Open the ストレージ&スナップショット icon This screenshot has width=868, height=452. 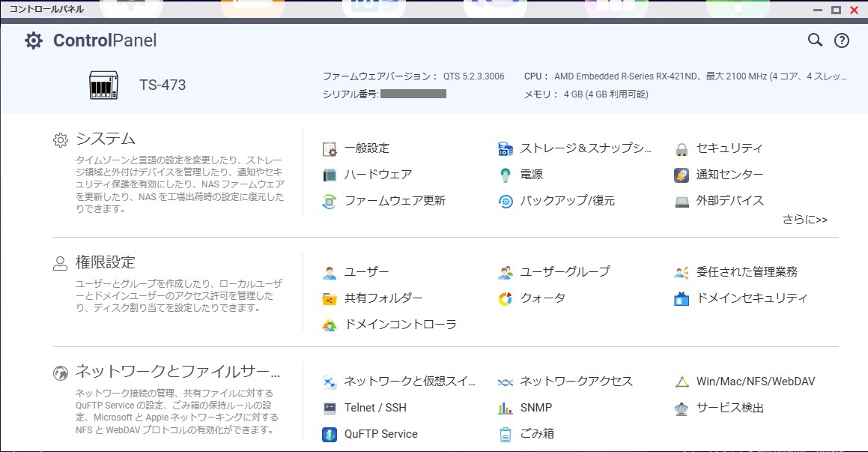pyautogui.click(x=506, y=148)
